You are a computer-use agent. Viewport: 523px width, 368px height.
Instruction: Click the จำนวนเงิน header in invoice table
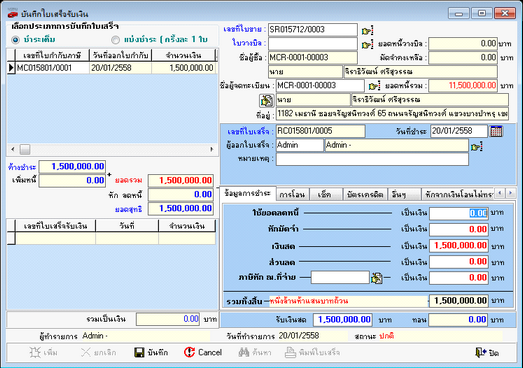(183, 55)
